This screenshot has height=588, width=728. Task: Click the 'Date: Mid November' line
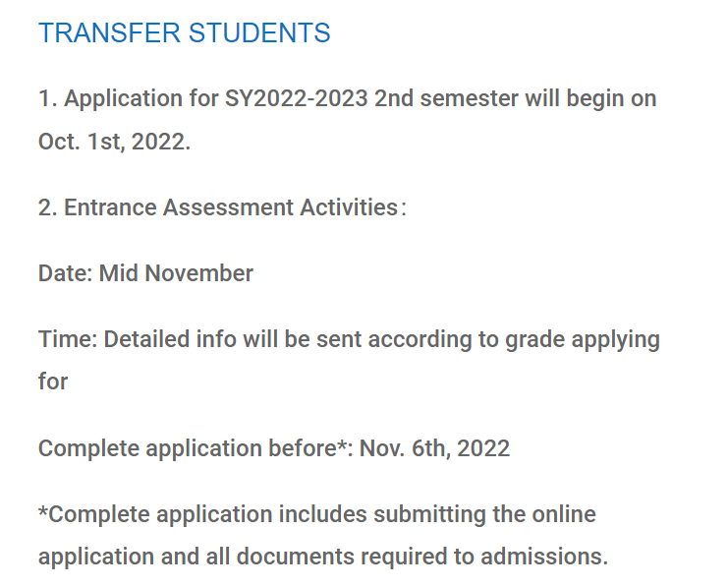[x=145, y=273]
